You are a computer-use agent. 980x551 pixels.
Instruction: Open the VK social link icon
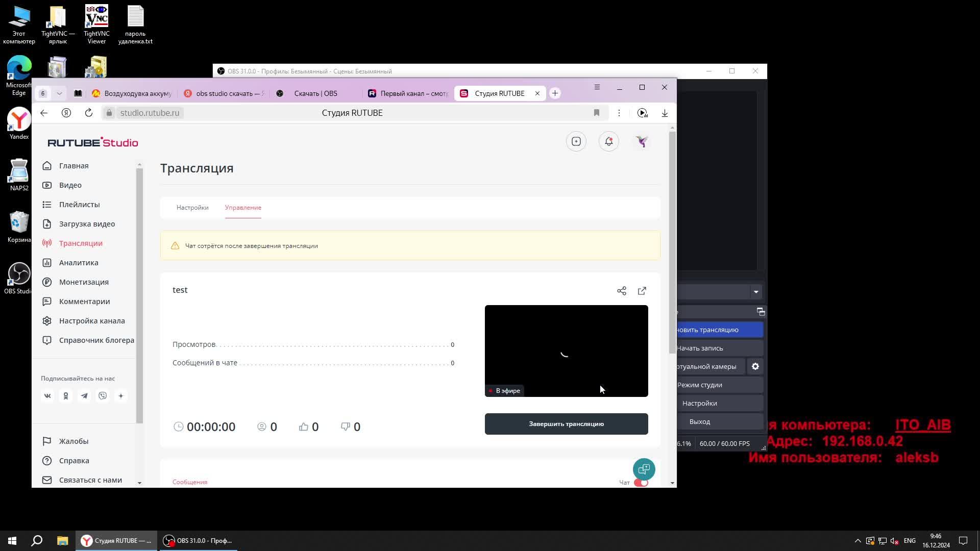(47, 396)
